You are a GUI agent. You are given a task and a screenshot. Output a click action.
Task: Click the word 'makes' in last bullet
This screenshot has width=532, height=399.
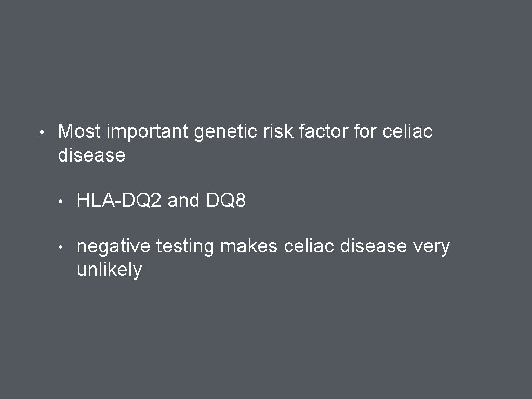(249, 246)
